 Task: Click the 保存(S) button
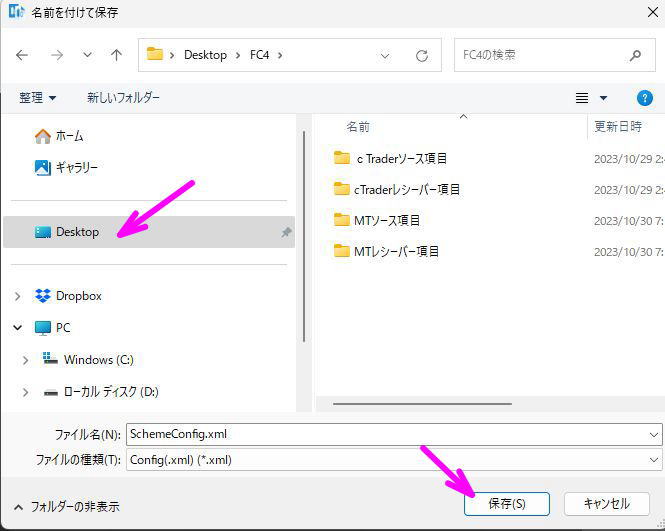[x=507, y=504]
